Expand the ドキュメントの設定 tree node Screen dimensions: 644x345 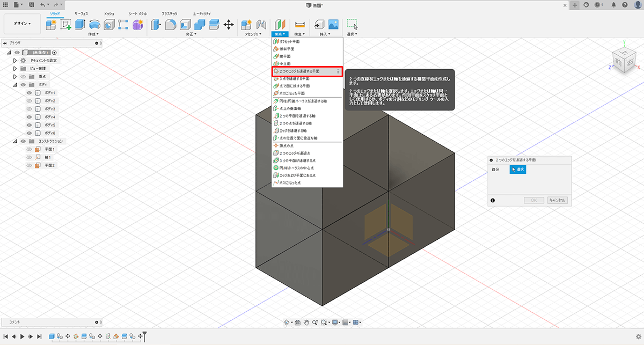(x=15, y=61)
